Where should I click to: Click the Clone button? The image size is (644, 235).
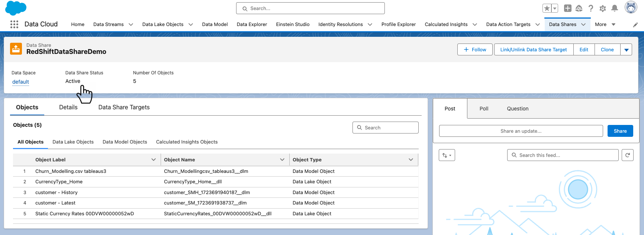(607, 49)
